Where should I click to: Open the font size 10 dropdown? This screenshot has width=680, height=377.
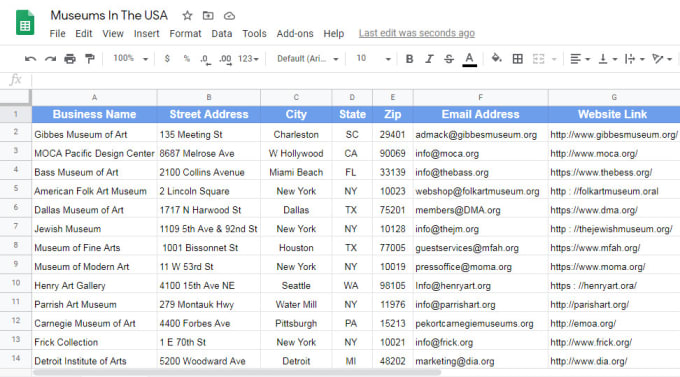(x=373, y=59)
